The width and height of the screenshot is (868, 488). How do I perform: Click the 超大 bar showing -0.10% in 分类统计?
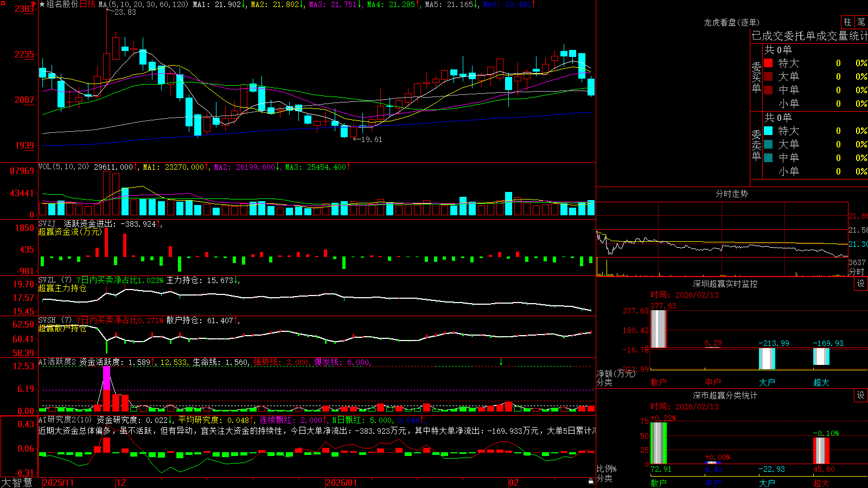[821, 451]
